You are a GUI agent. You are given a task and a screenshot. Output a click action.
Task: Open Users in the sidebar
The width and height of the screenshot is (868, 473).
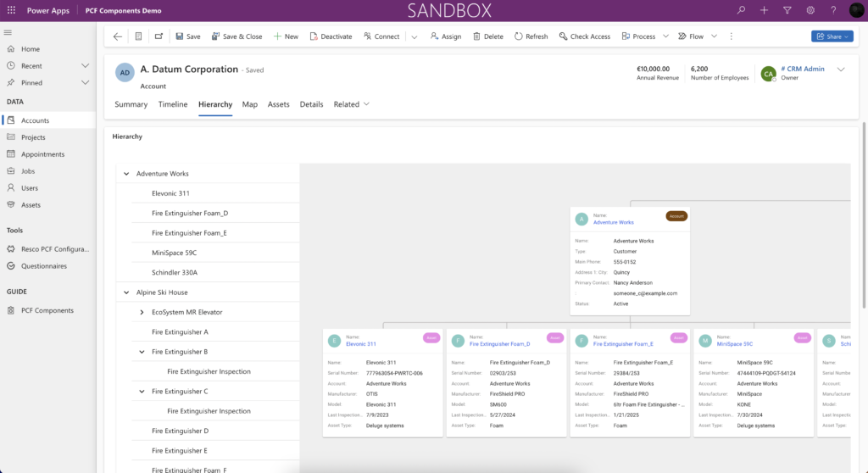coord(47,188)
